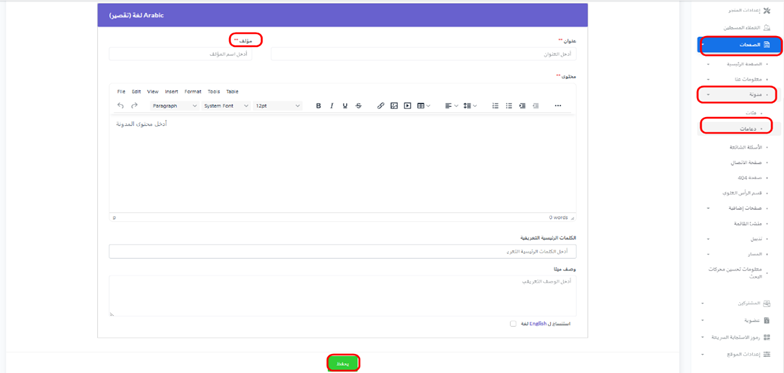The width and height of the screenshot is (784, 373).
Task: Expand the المسار sidebar submenu
Action: click(x=708, y=254)
